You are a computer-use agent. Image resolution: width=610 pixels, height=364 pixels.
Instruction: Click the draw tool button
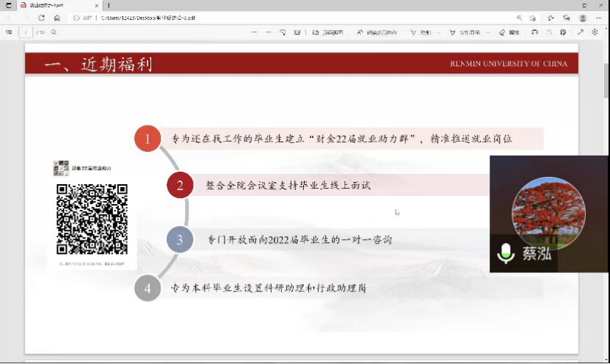[421, 32]
